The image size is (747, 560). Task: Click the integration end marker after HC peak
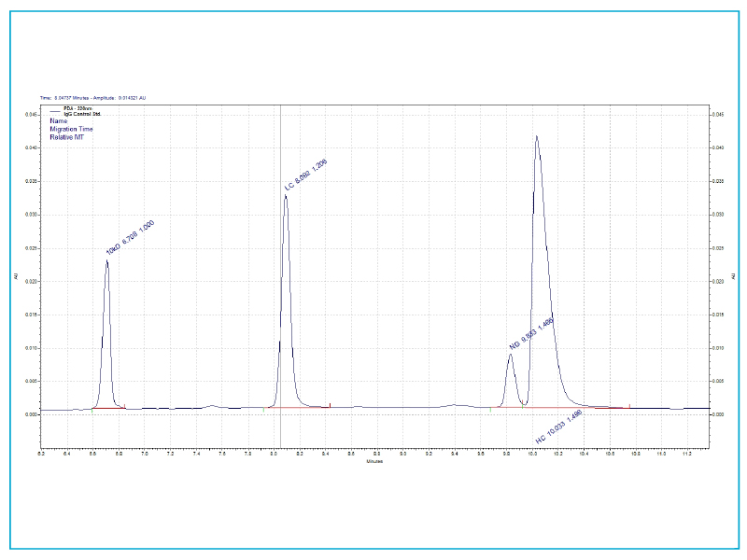coord(629,405)
